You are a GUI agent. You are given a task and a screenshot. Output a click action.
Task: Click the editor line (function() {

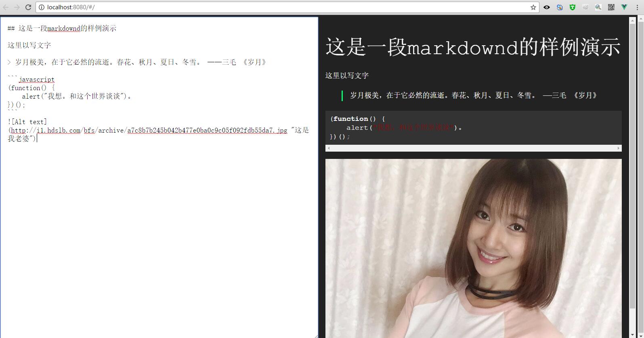click(31, 88)
